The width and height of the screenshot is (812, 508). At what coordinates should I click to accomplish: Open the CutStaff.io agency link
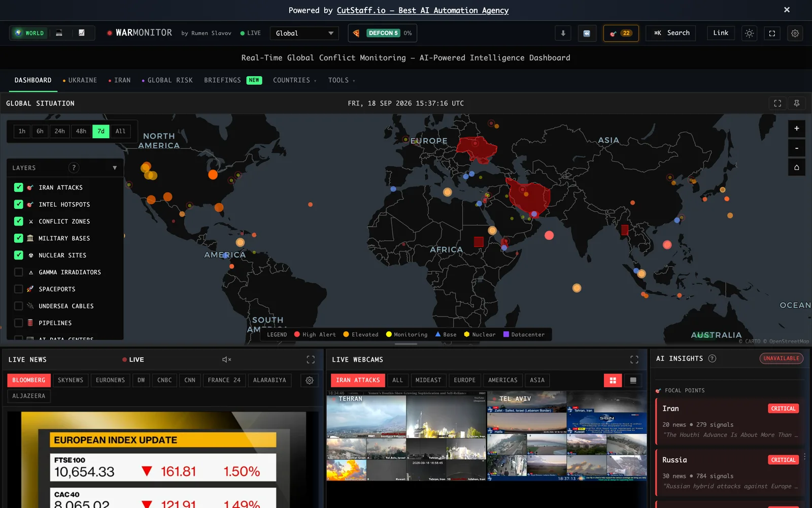423,10
